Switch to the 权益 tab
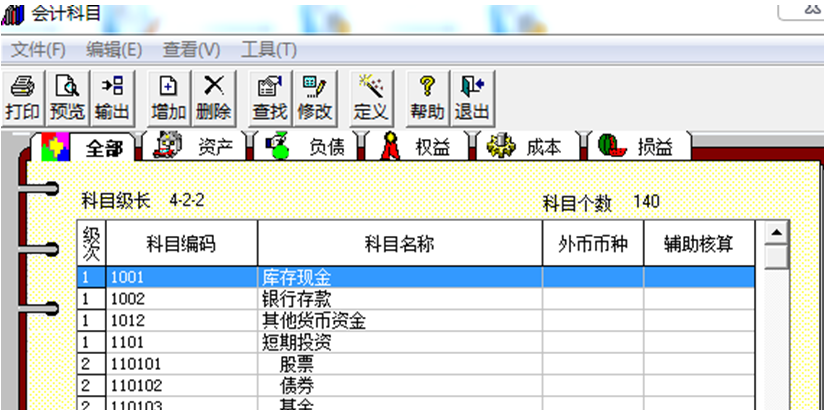 click(x=419, y=148)
